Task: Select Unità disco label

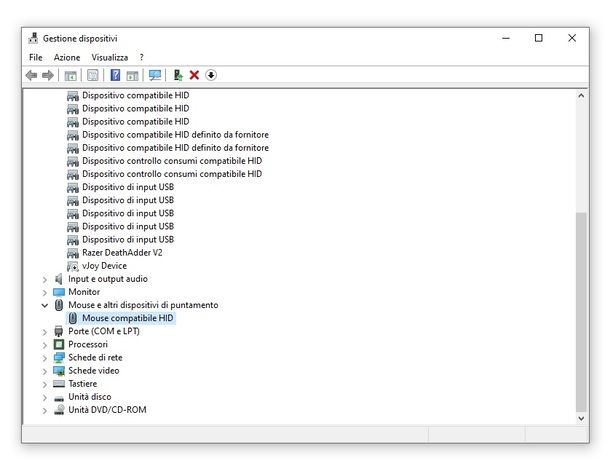Action: [x=90, y=397]
